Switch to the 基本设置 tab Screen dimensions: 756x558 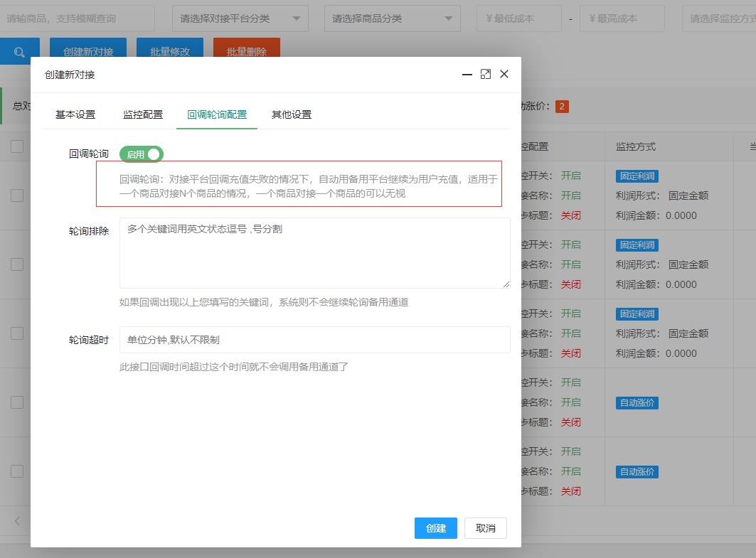75,114
